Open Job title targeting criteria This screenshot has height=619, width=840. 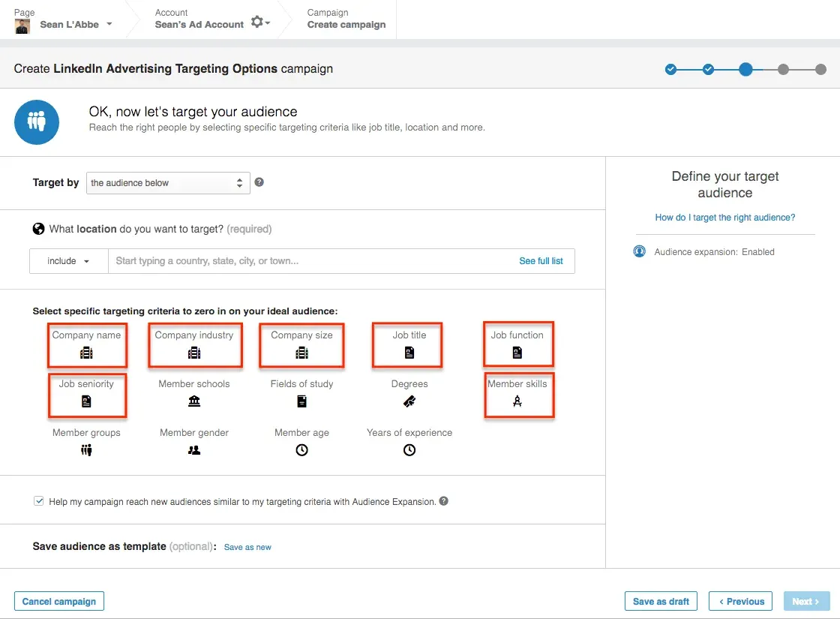click(x=407, y=344)
